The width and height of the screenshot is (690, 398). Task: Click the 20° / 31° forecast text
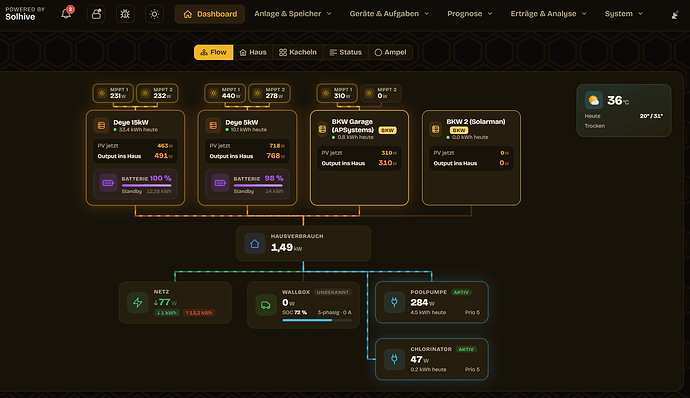tap(651, 116)
